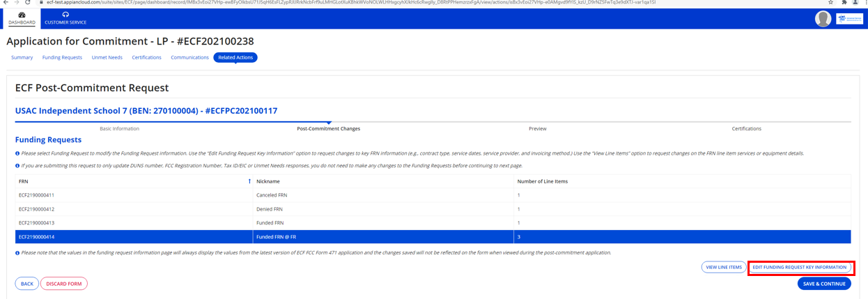Switch to the Summary tab

pyautogui.click(x=22, y=57)
